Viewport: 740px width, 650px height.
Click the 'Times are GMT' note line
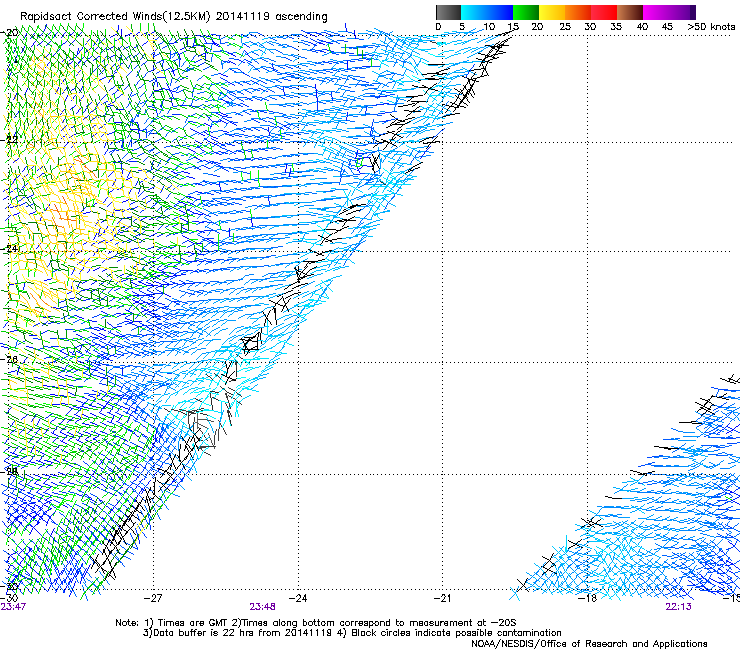pos(315,623)
